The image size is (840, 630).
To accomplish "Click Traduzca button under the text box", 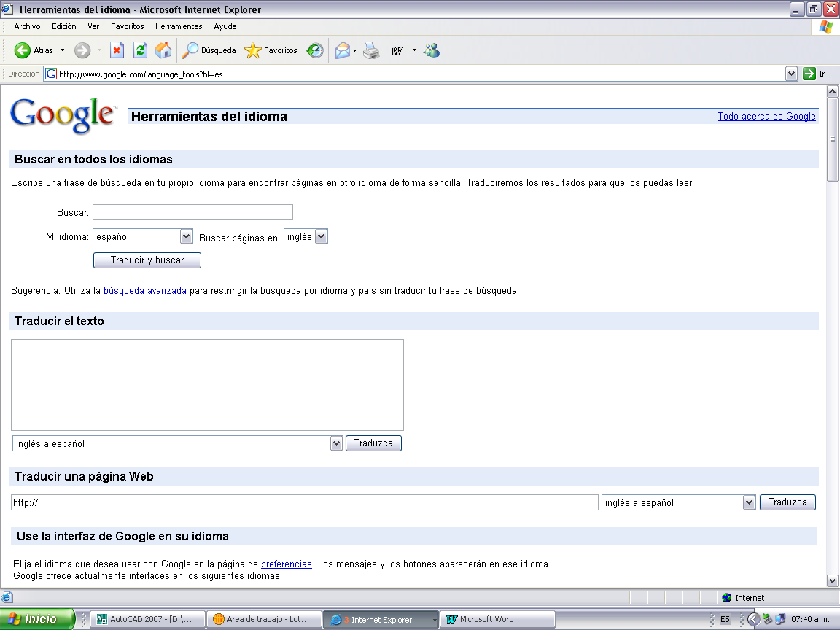I will point(373,443).
